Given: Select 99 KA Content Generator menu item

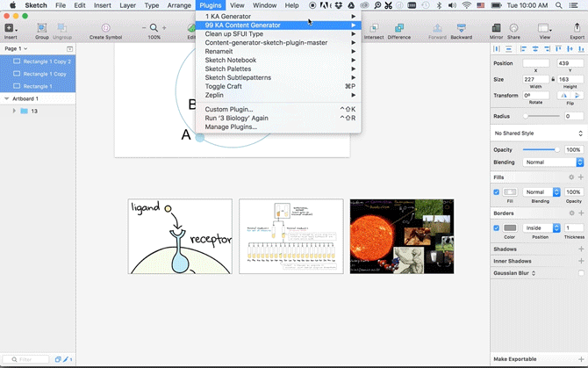Looking at the screenshot, I should click(x=278, y=25).
